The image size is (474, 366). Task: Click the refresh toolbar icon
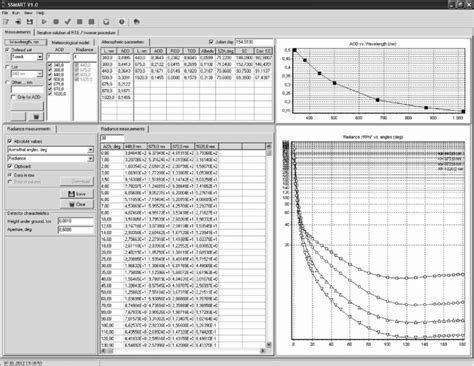click(106, 22)
